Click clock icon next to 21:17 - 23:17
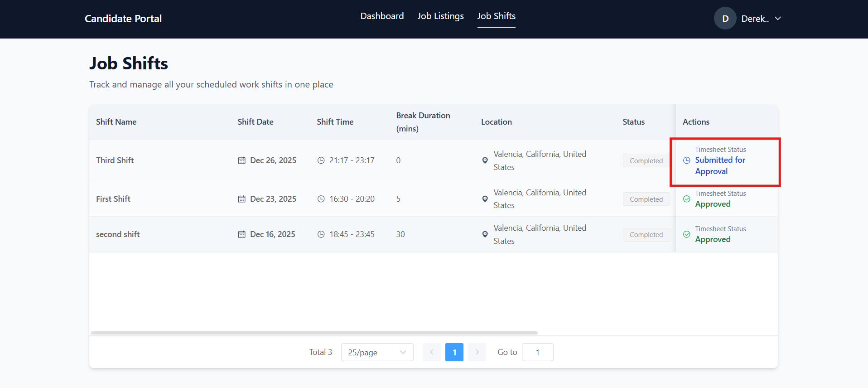Viewport: 868px width, 388px height. point(321,160)
